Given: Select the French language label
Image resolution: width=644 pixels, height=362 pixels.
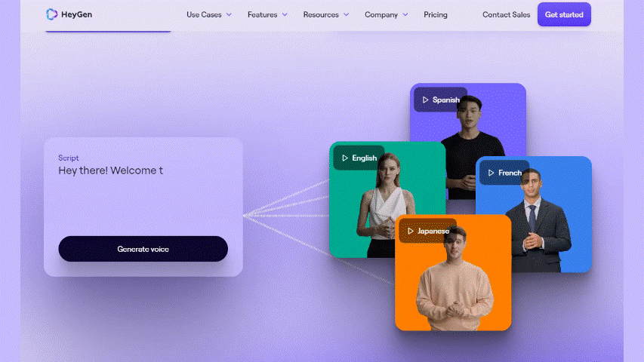Looking at the screenshot, I should pos(510,173).
